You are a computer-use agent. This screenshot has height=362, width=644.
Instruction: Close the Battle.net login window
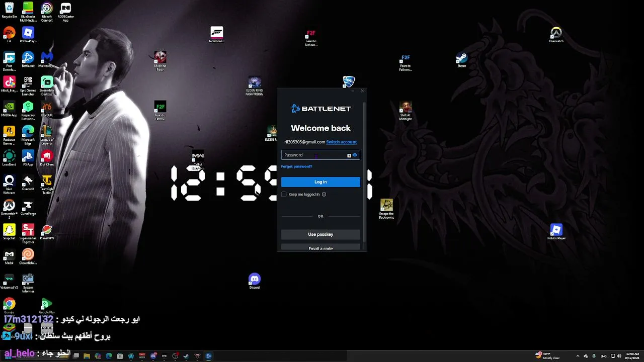coord(362,91)
